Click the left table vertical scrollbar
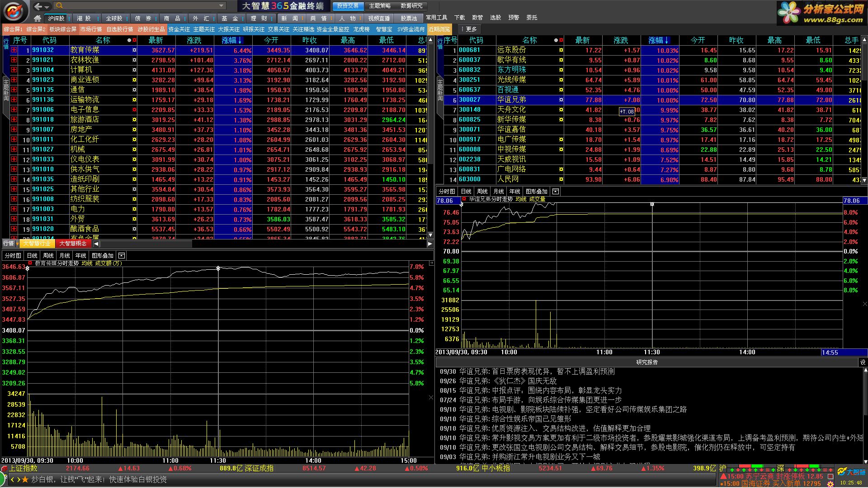Viewport: 868px width, 488px height. [430, 137]
